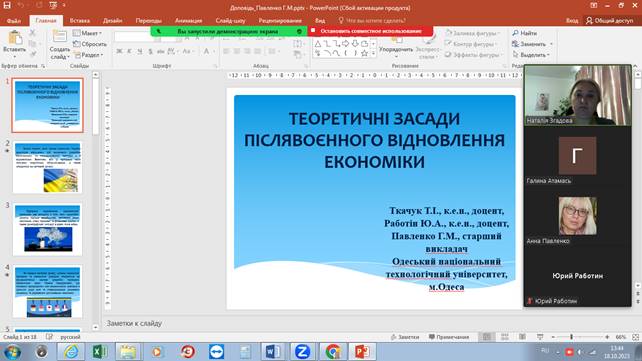
Task: Click the Что вы хотите сделать search box
Action: [372, 20]
